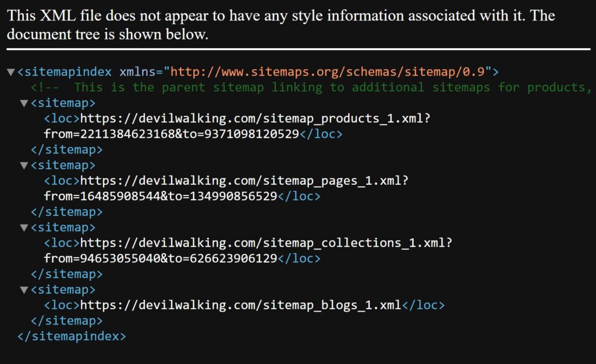This screenshot has height=364, width=596.
Task: Collapse the sitemapindex root node
Action: 11,72
